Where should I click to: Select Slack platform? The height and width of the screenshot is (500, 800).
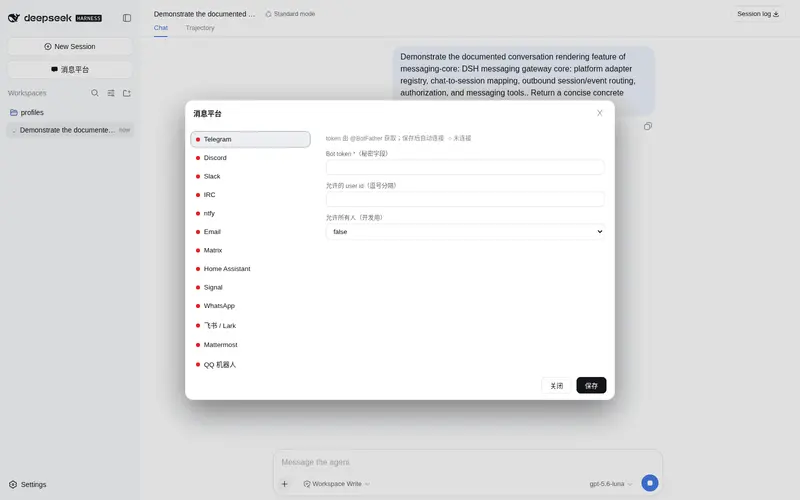click(250, 176)
